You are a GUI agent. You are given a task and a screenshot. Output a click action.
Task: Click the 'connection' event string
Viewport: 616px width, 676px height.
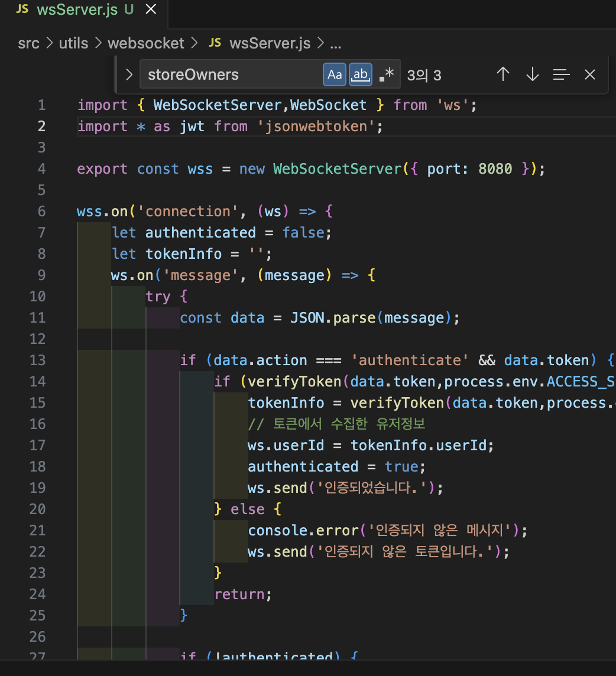[x=187, y=212]
